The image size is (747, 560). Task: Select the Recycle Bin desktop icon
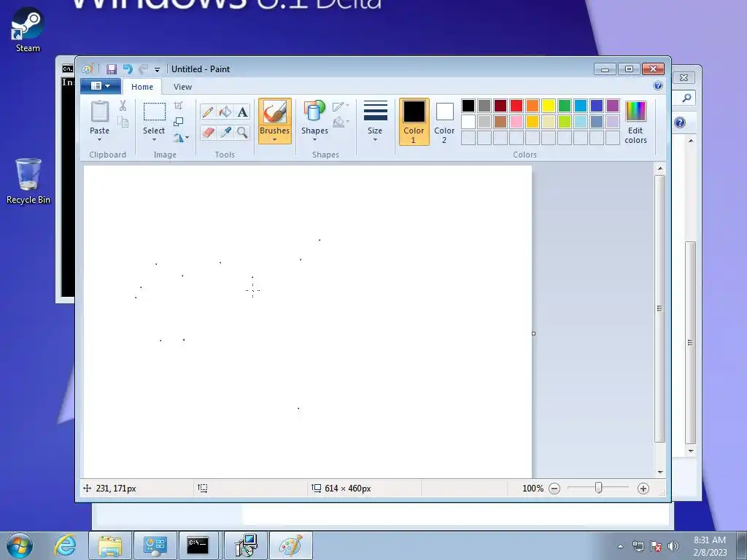[28, 181]
